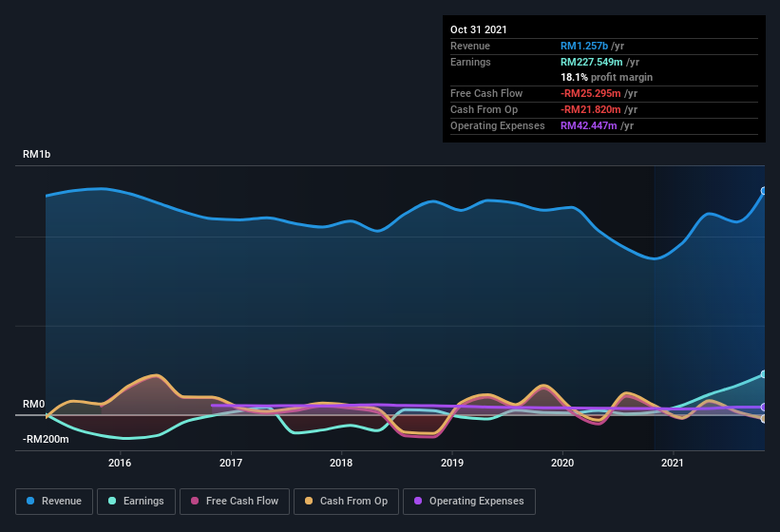Click the RM1b y-axis label

(37, 154)
